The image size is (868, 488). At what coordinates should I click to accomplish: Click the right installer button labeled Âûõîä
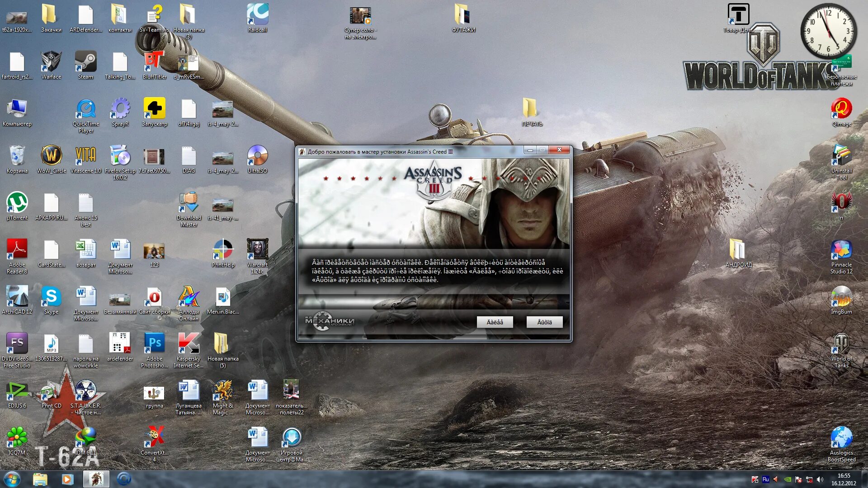(x=544, y=322)
